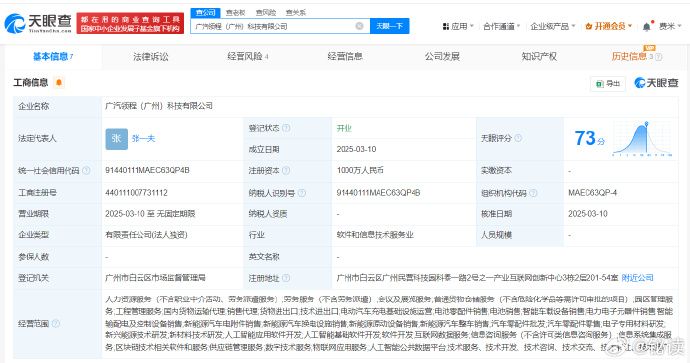Open the 法律诉讼 tab
This screenshot has height=363, width=690.
(150, 56)
